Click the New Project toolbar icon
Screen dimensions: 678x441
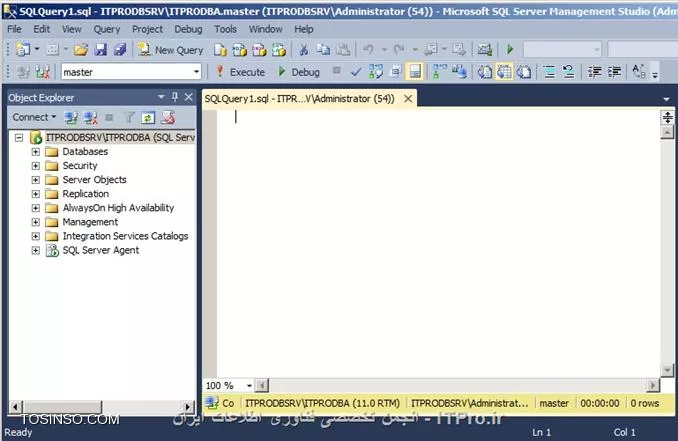click(23, 50)
